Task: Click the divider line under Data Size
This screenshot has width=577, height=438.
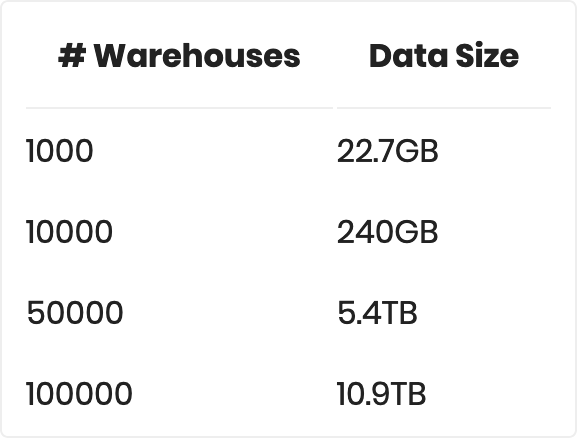Action: (444, 108)
